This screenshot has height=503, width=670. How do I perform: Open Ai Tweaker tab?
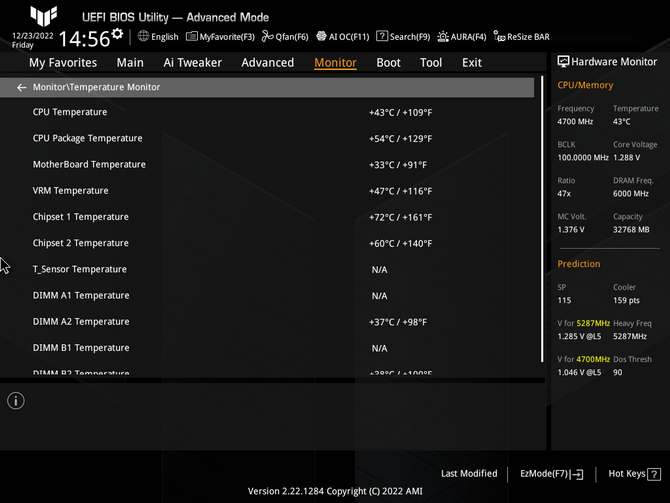(193, 63)
